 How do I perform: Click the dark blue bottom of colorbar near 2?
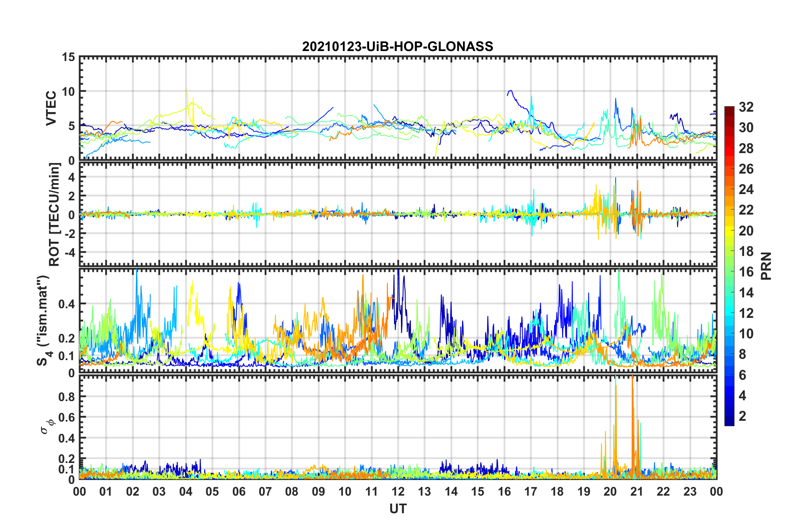coord(729,420)
